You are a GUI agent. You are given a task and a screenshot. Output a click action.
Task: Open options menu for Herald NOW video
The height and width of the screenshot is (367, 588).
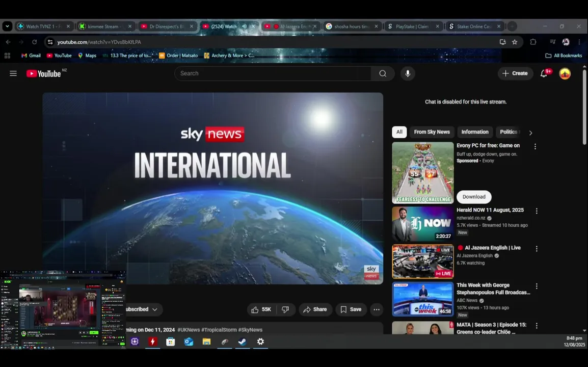[x=537, y=211]
